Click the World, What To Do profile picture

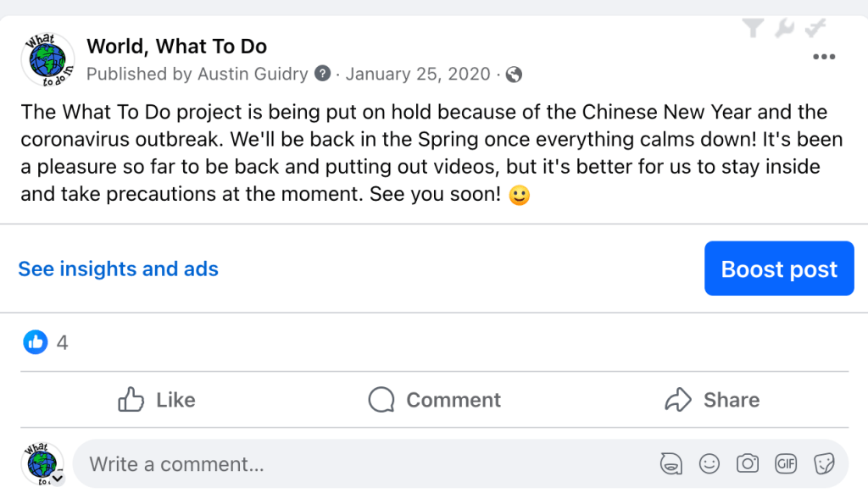(x=47, y=59)
